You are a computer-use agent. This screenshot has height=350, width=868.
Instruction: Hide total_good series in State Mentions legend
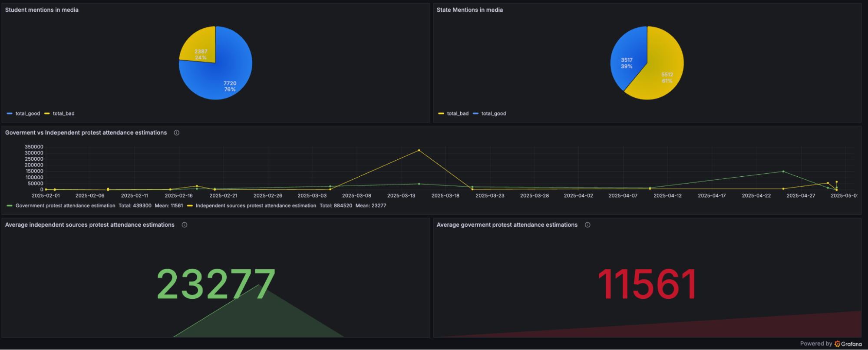click(x=493, y=114)
